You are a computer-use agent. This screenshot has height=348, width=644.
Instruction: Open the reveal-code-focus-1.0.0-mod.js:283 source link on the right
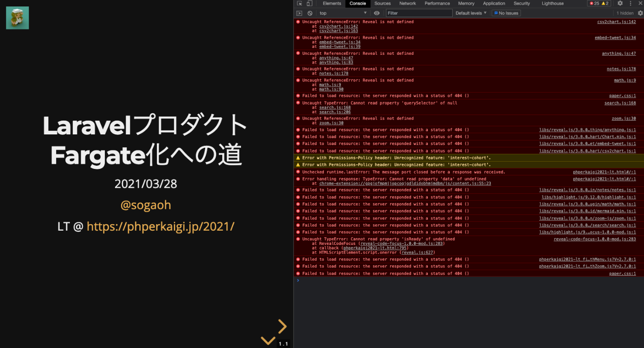click(x=595, y=239)
